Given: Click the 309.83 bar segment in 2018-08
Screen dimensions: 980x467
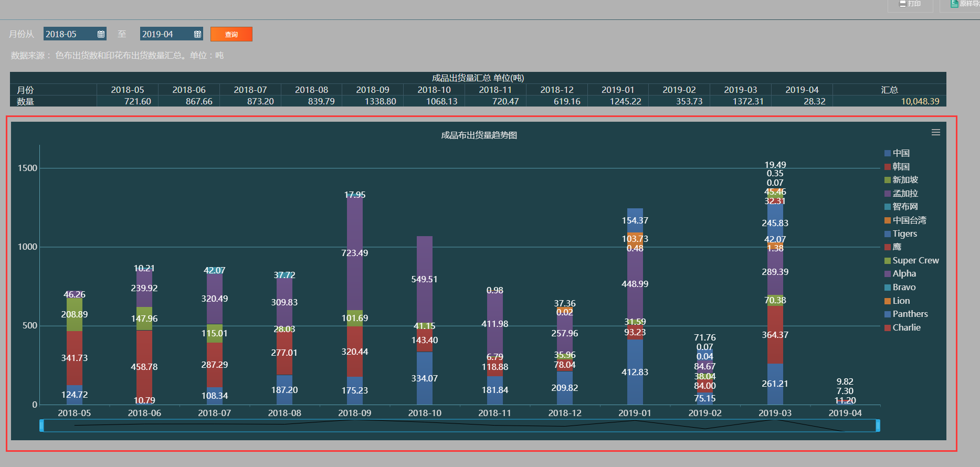Looking at the screenshot, I should coord(284,302).
